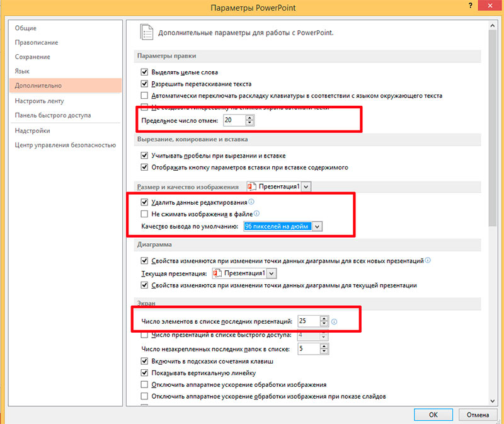This screenshot has width=504, height=424.
Task: Switch to the Язык category
Action: pos(22,71)
